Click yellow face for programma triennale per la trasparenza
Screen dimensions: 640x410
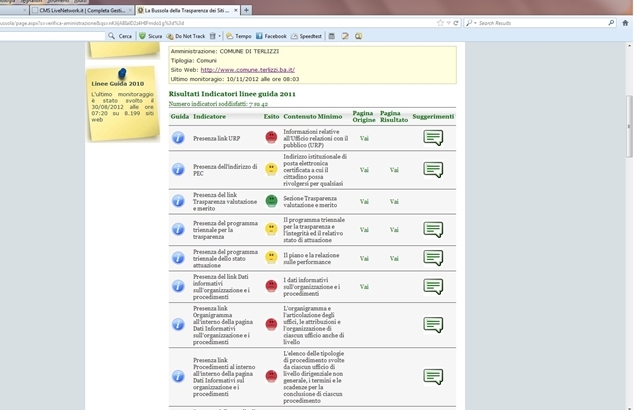point(271,229)
